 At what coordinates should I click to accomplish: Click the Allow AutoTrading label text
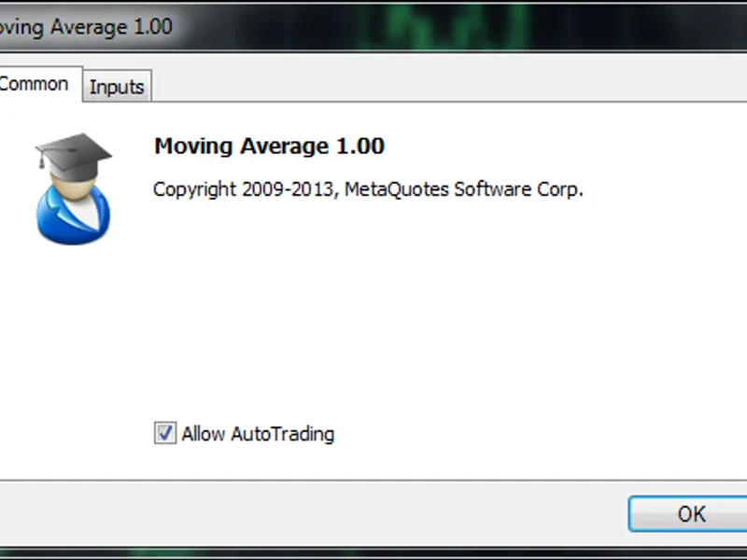pos(258,434)
